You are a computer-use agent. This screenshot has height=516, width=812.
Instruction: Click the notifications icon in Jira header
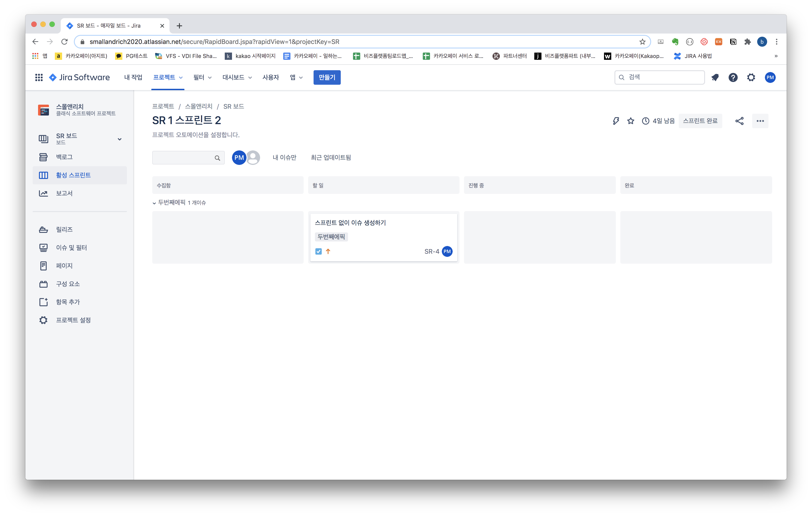715,77
